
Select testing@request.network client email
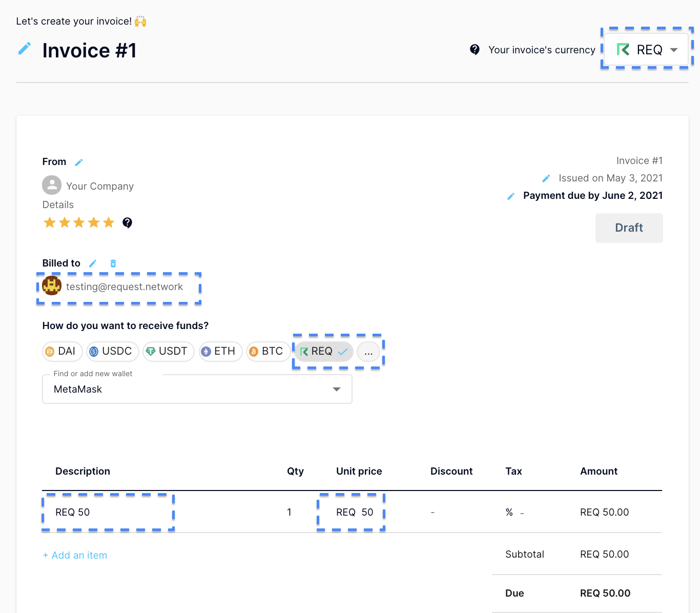(x=125, y=287)
